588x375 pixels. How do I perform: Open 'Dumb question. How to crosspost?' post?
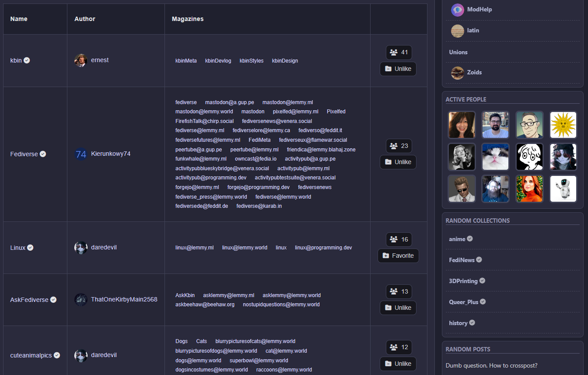pos(491,365)
